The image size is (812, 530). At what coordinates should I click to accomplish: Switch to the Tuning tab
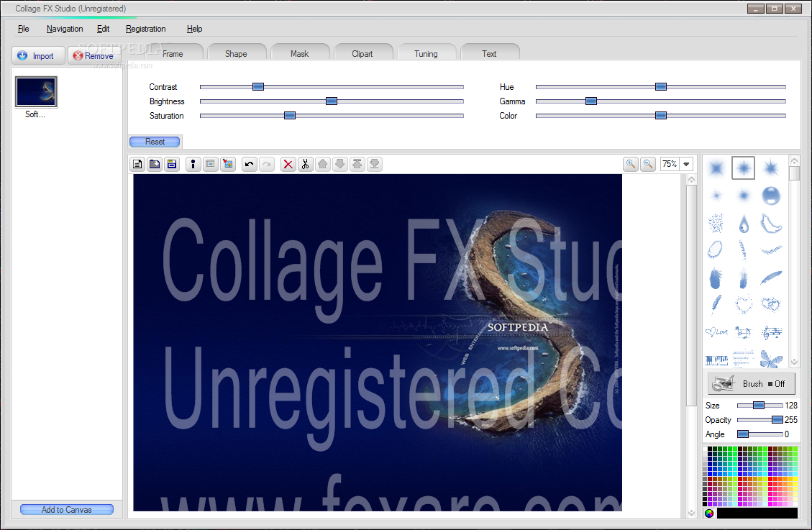[426, 53]
